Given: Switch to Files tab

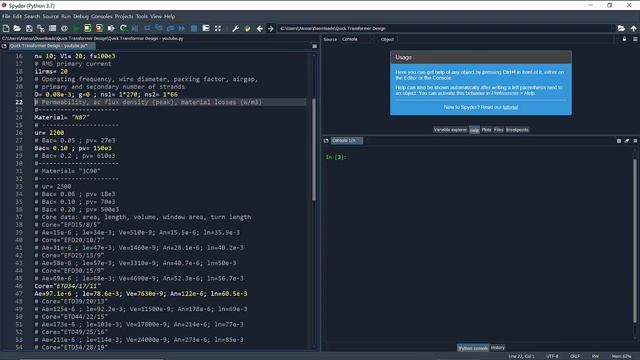Looking at the screenshot, I should pyautogui.click(x=499, y=130).
